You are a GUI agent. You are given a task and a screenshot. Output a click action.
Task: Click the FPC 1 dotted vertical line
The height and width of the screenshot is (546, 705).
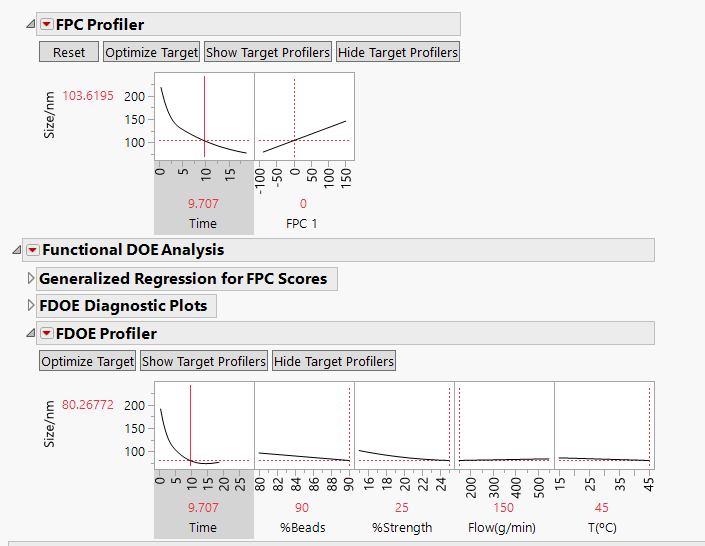[x=294, y=118]
